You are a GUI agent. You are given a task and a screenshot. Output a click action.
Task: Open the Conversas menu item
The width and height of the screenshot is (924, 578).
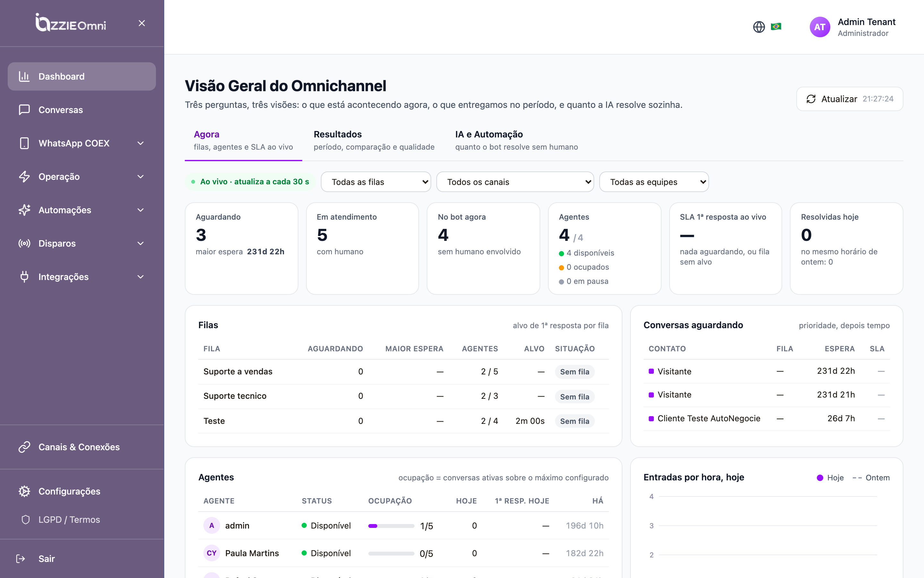point(82,110)
